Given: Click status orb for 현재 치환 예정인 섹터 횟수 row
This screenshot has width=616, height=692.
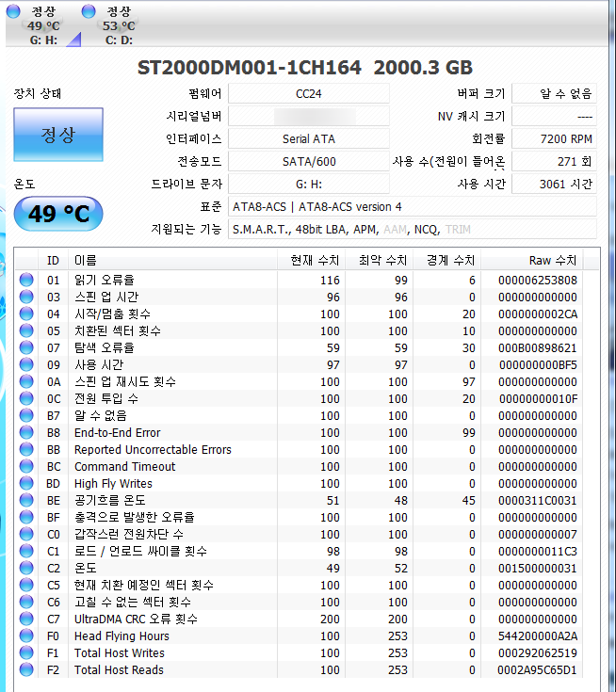Looking at the screenshot, I should click(x=26, y=585).
